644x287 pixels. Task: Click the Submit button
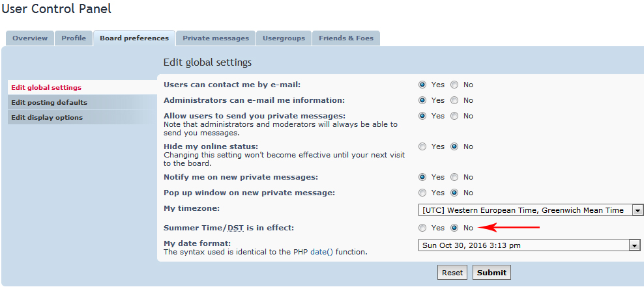(x=491, y=273)
